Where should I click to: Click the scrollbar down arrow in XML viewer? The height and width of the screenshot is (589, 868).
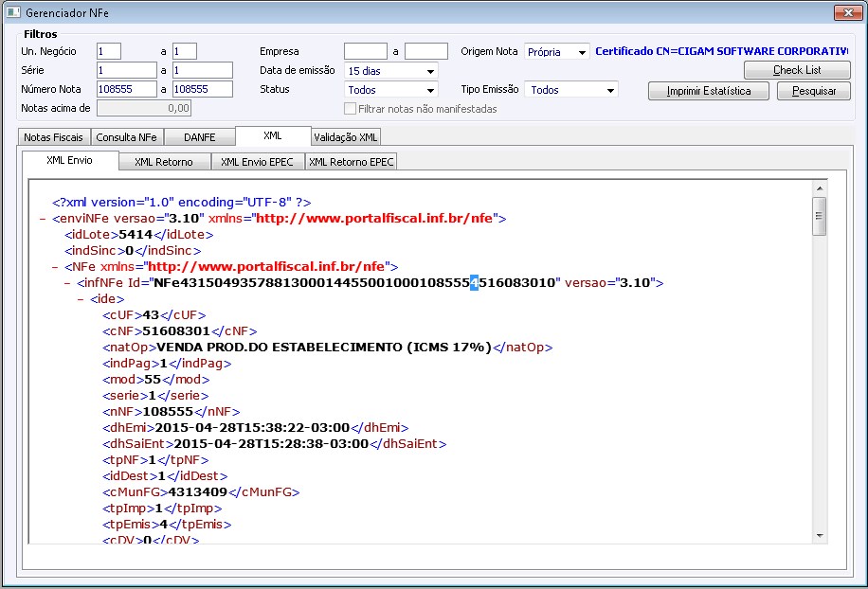tap(820, 535)
